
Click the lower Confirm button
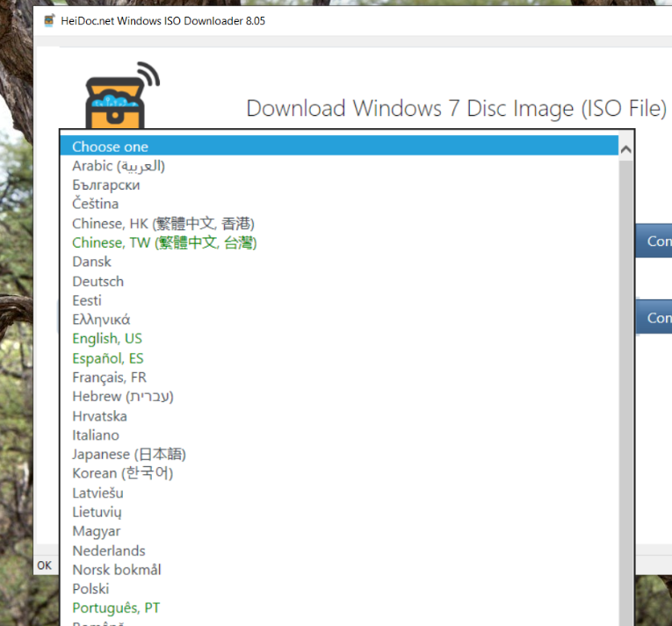(x=654, y=318)
